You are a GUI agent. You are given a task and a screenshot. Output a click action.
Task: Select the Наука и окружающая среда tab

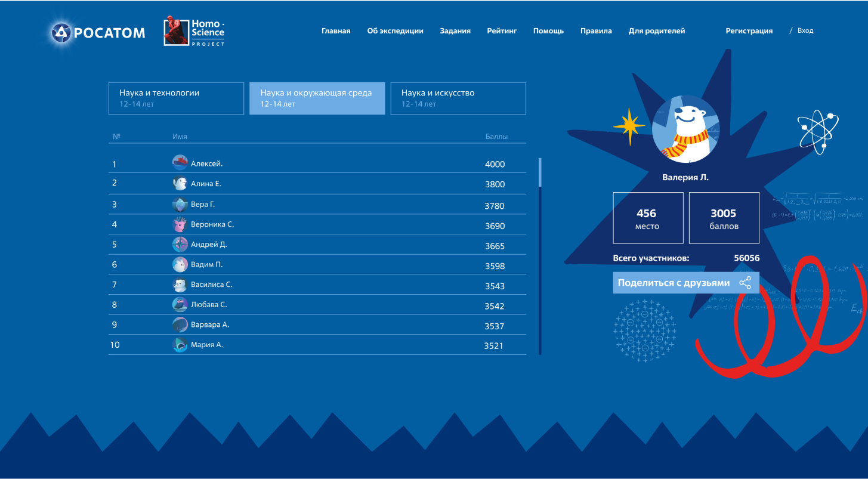(317, 98)
